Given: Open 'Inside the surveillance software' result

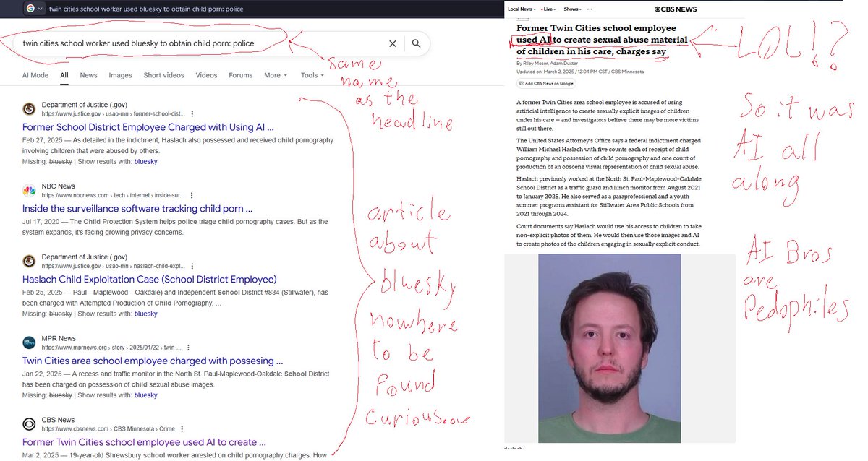Looking at the screenshot, I should [x=137, y=209].
